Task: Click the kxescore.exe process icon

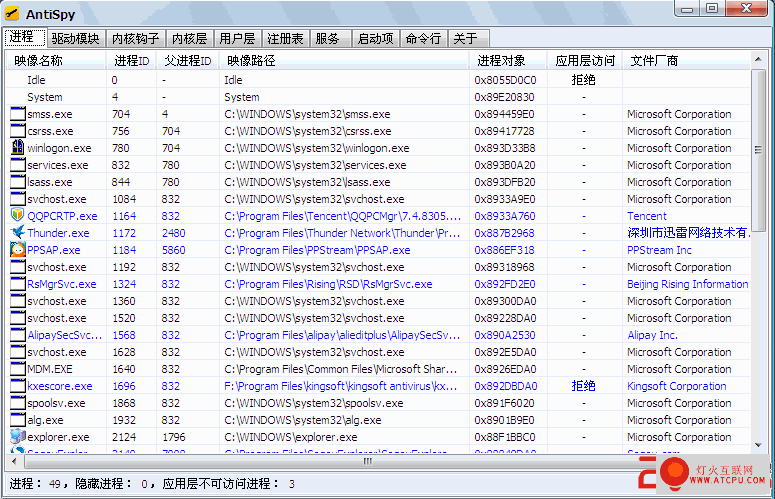Action: 18,385
